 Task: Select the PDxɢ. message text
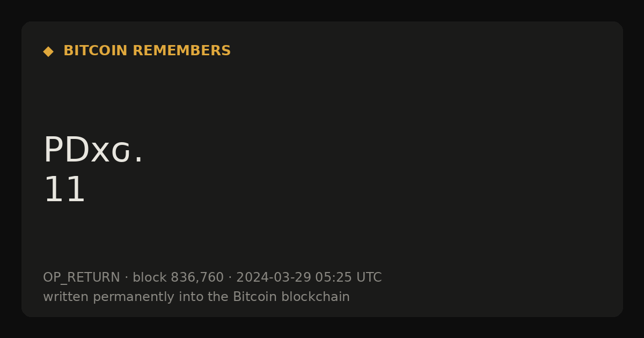(93, 151)
